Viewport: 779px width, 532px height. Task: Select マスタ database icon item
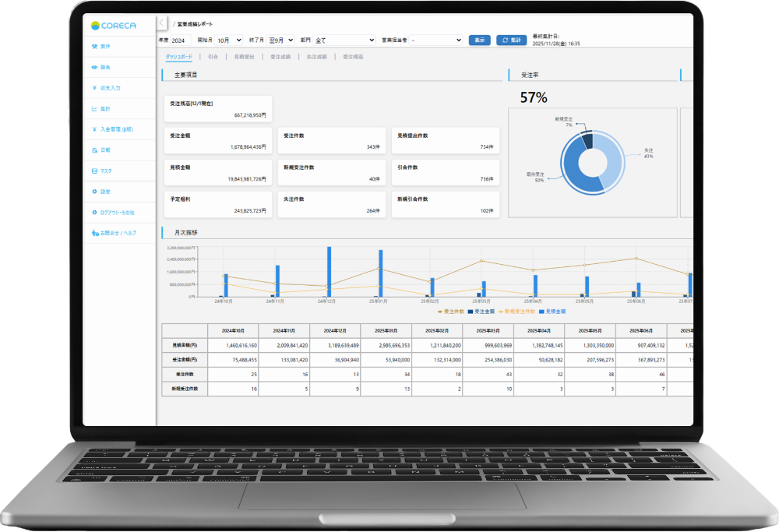click(106, 171)
